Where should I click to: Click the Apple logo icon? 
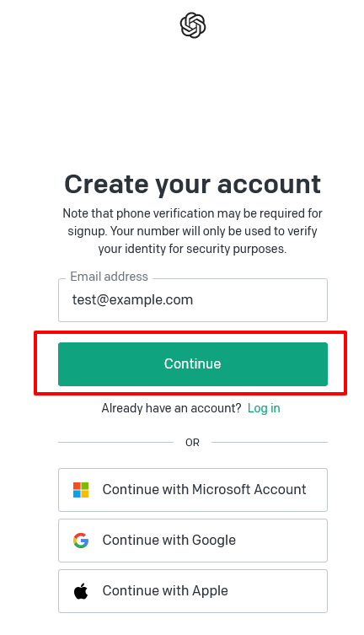pos(81,591)
